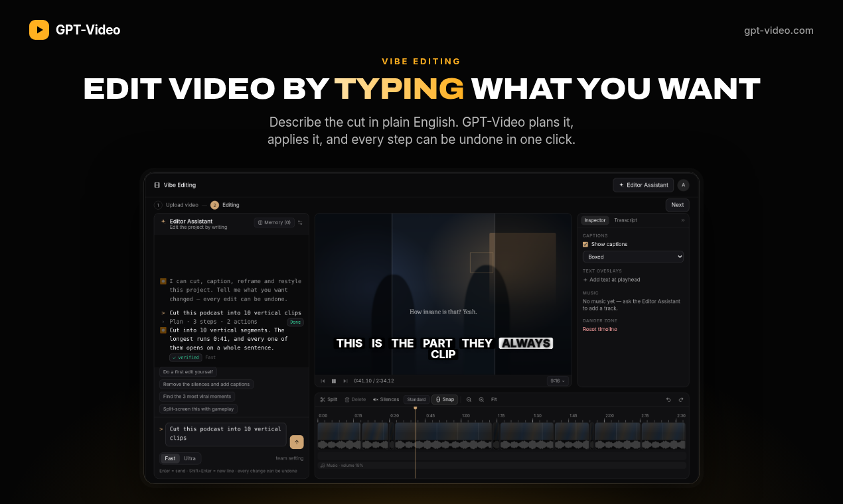Viewport: 843px width, 504px height.
Task: Click the Next button
Action: [x=677, y=205]
